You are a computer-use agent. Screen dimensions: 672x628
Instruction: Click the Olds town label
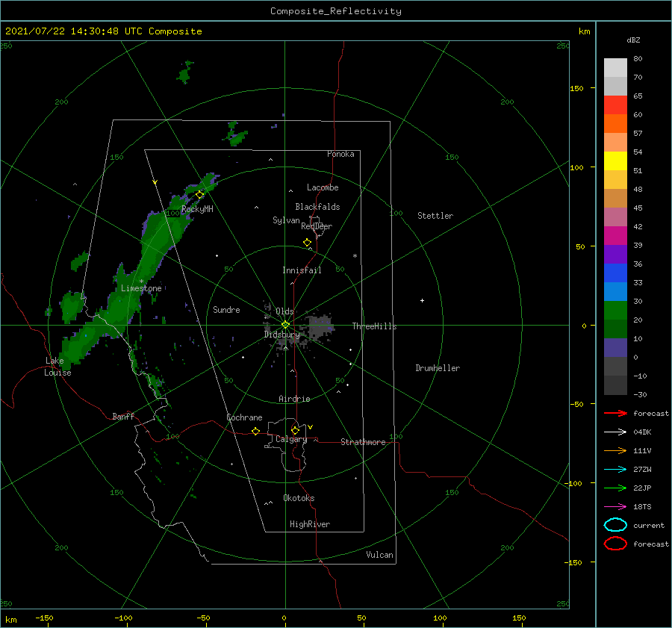(284, 311)
